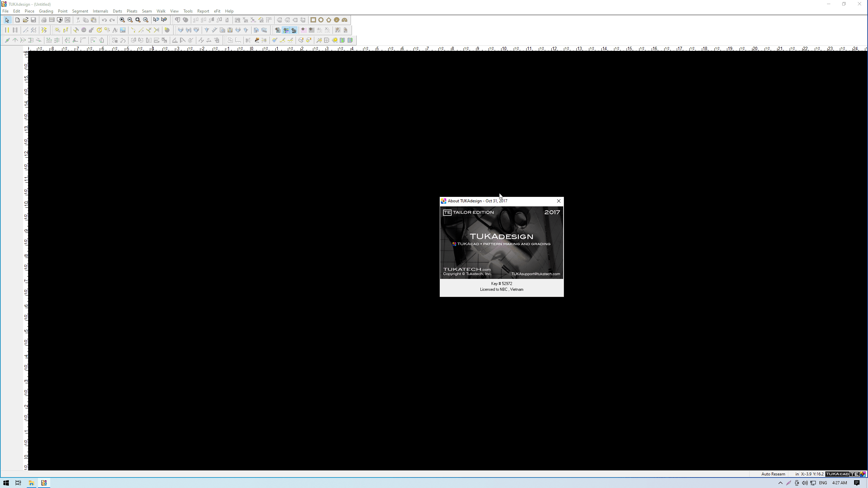
Task: Select the arrow pointer tool
Action: pos(7,20)
